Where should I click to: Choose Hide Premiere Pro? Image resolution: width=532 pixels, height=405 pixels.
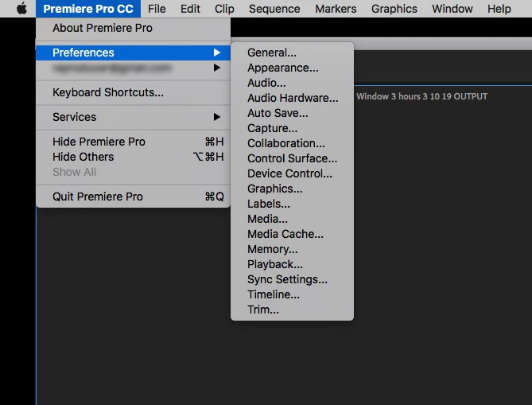(x=133, y=142)
